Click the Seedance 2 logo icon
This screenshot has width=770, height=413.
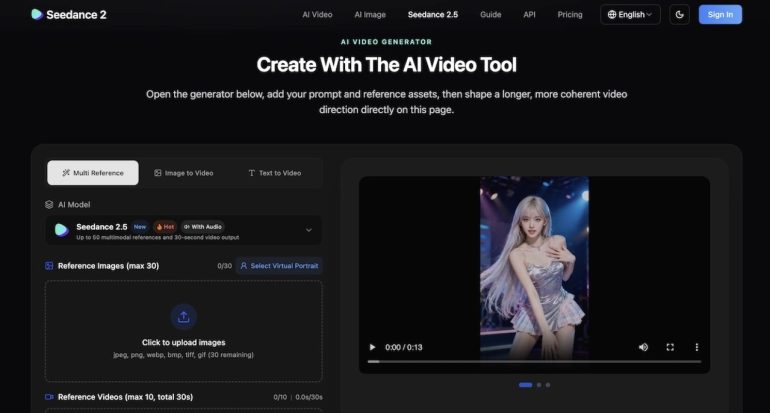click(37, 14)
